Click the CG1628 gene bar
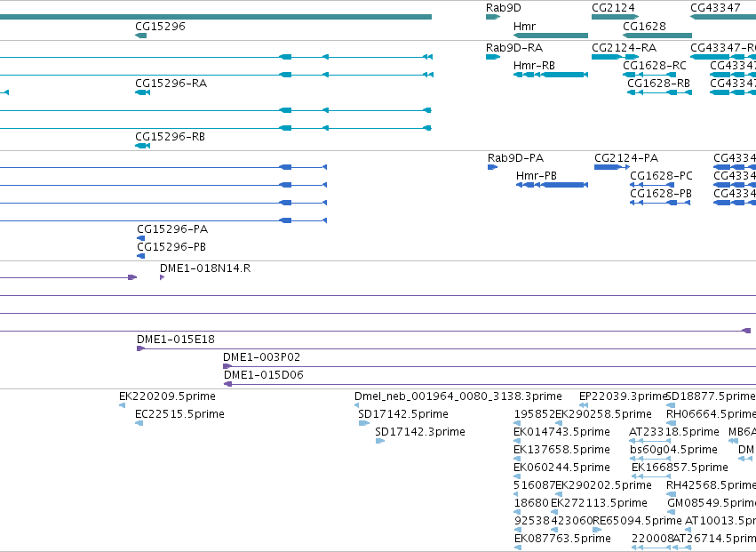 [x=657, y=36]
